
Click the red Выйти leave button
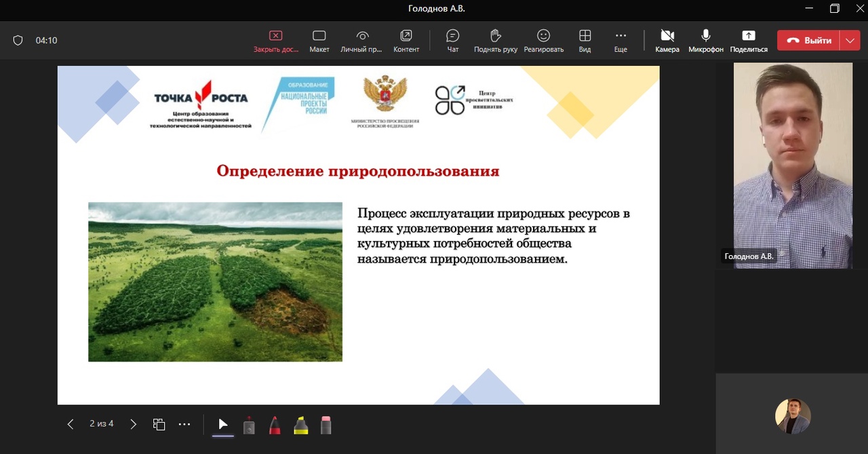808,41
